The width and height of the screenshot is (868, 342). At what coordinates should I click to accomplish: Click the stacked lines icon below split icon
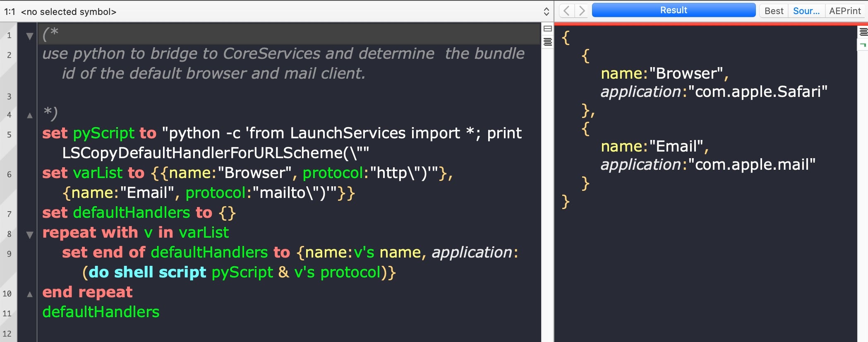tap(547, 42)
